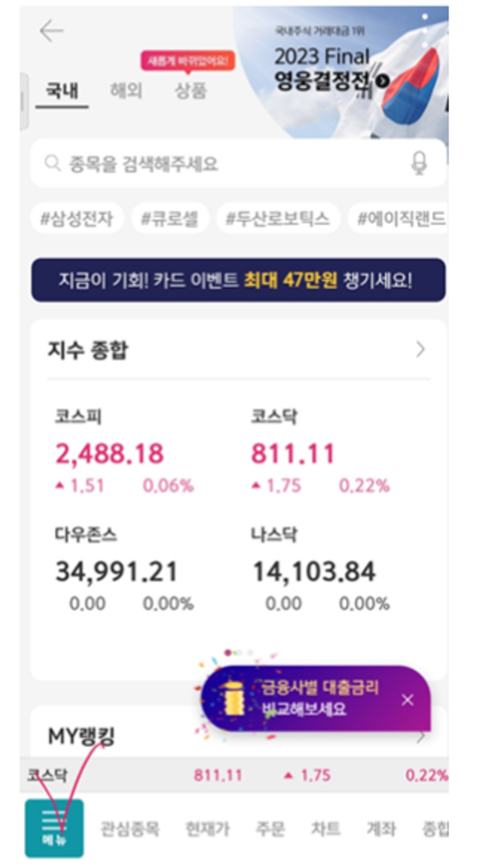Tap the 코스피 2,488.18 index value
This screenshot has height=868, width=496.
109,454
